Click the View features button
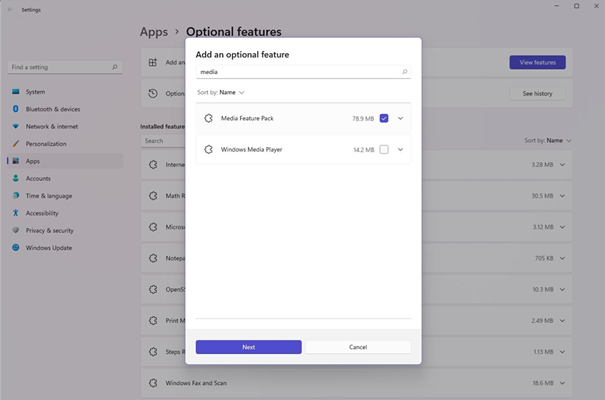Screen dimensions: 605x400 tap(537, 62)
